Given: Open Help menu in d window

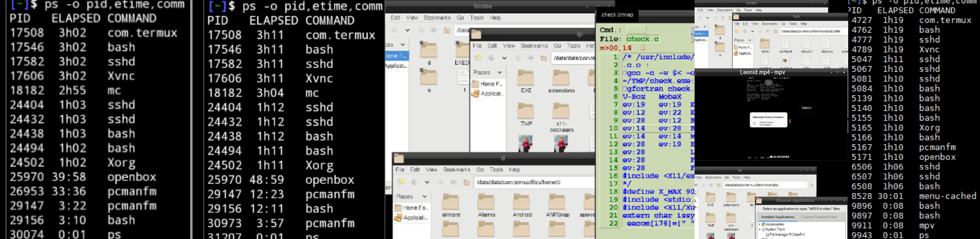Looking at the screenshot, I should pyautogui.click(x=514, y=169).
